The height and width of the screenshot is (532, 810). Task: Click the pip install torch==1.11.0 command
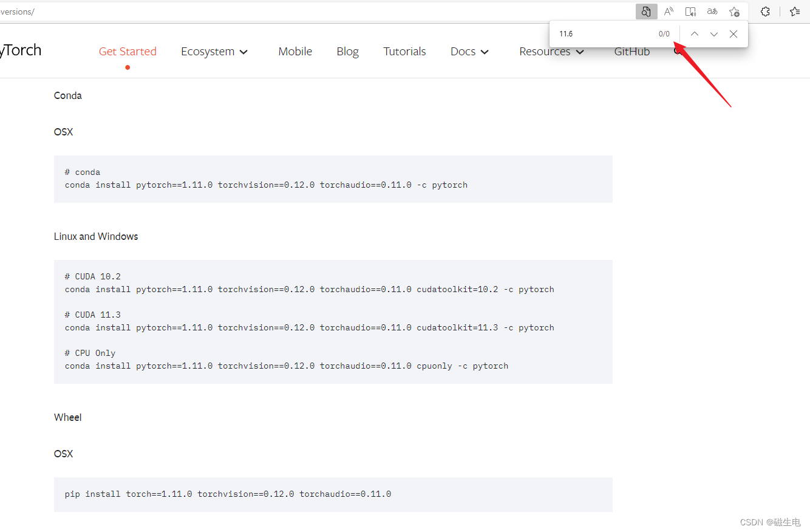pos(228,494)
